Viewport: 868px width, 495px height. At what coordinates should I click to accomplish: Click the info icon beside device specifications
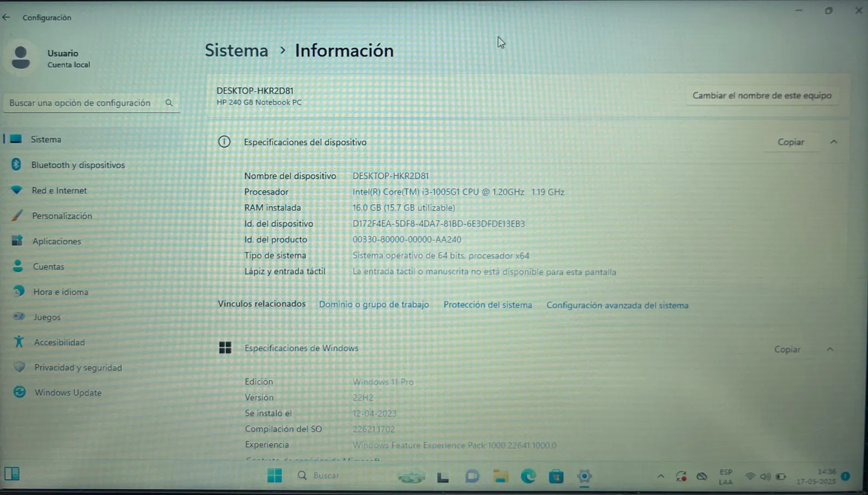click(224, 142)
